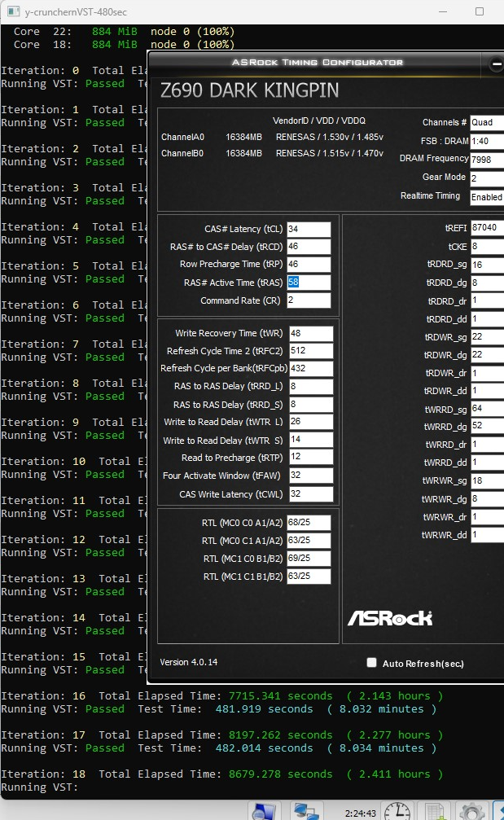Focus the RAS# Active Time (tRAS) field
This screenshot has width=504, height=820.
click(x=309, y=283)
